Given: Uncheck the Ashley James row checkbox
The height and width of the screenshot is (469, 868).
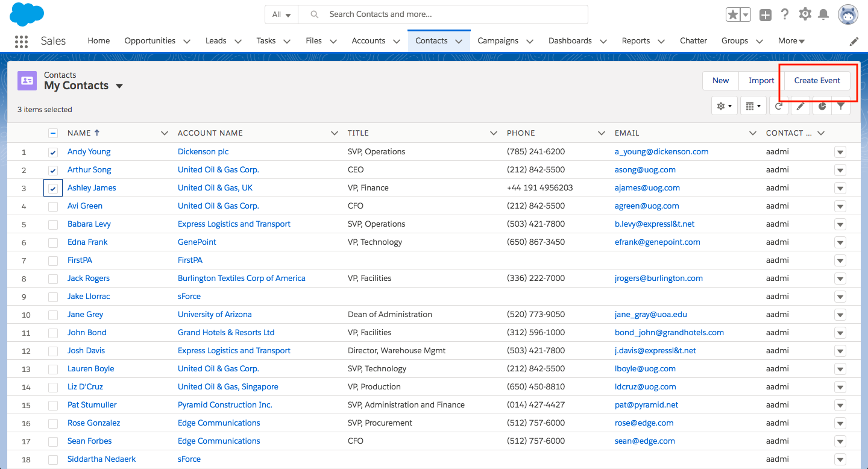Looking at the screenshot, I should pos(53,188).
